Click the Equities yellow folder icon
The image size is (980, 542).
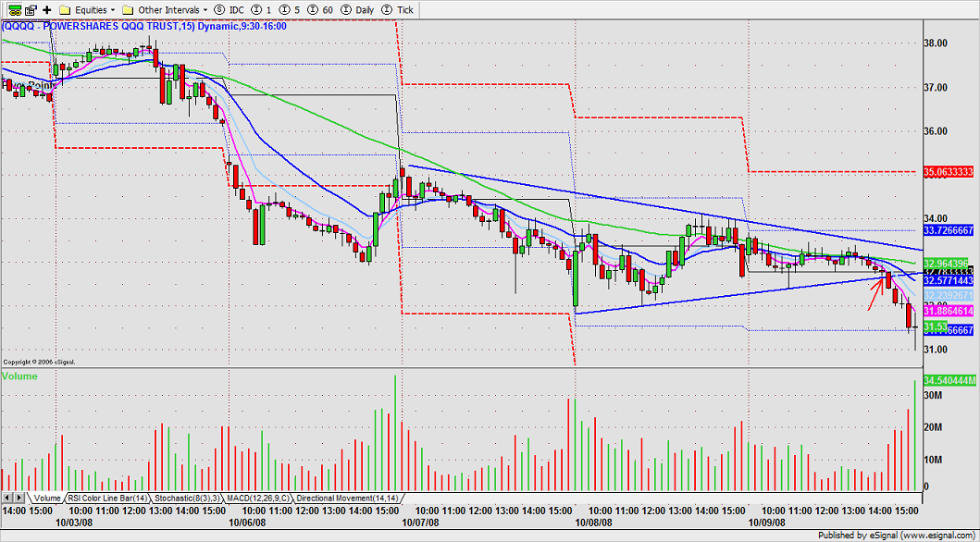pyautogui.click(x=65, y=10)
